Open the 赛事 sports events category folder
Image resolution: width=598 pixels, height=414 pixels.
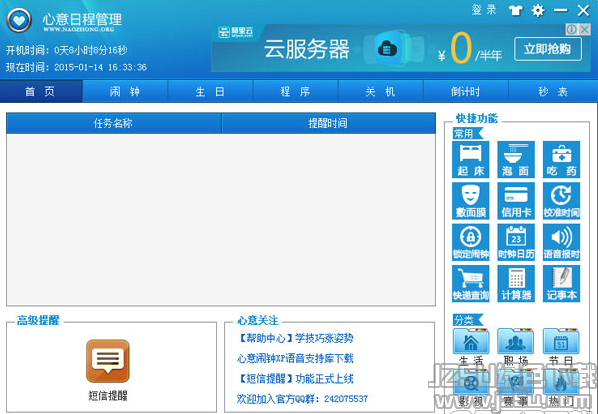tap(516, 388)
